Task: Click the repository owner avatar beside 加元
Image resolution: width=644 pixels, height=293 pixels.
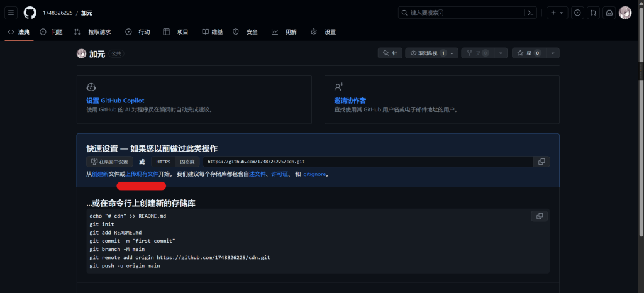Action: (x=81, y=53)
